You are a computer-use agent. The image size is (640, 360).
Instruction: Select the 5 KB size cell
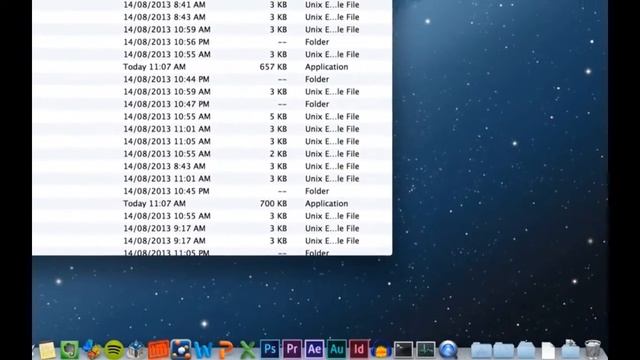click(x=278, y=117)
